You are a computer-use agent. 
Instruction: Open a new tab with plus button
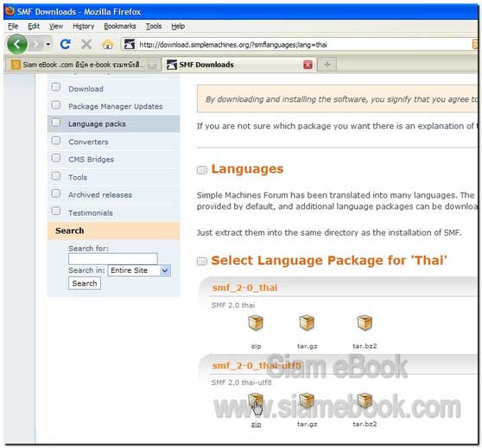pyautogui.click(x=327, y=65)
